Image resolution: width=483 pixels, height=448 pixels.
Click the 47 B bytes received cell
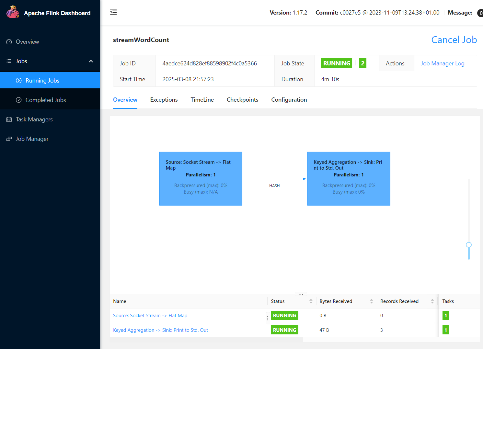click(324, 330)
